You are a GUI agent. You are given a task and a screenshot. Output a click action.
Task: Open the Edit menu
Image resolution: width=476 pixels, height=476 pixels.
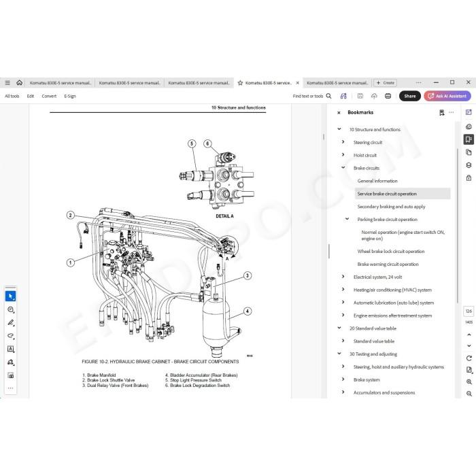(31, 96)
